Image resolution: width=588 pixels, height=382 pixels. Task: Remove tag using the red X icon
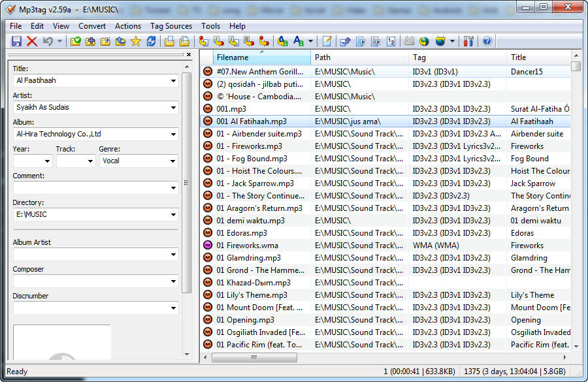32,41
